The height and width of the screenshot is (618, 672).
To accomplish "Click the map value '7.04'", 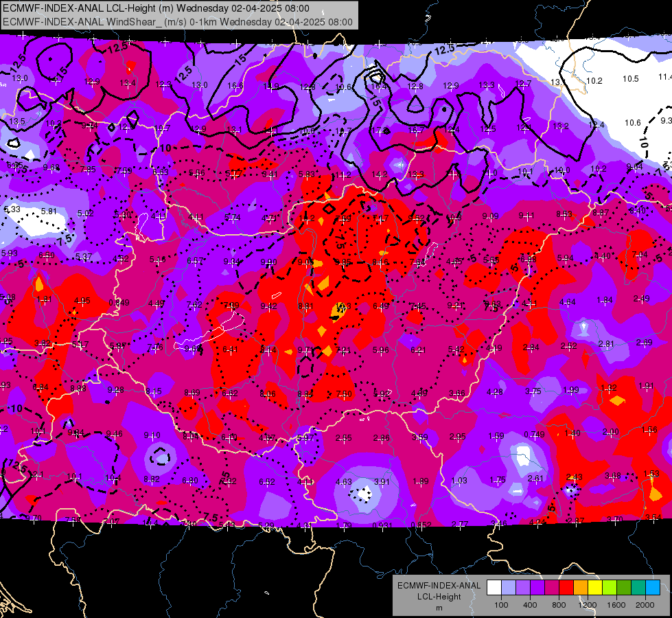I will (640, 255).
